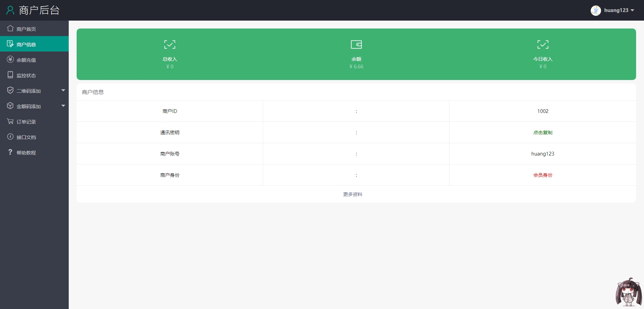Click the shield icon beside 二维码添加
This screenshot has height=309, width=644.
coord(10,90)
